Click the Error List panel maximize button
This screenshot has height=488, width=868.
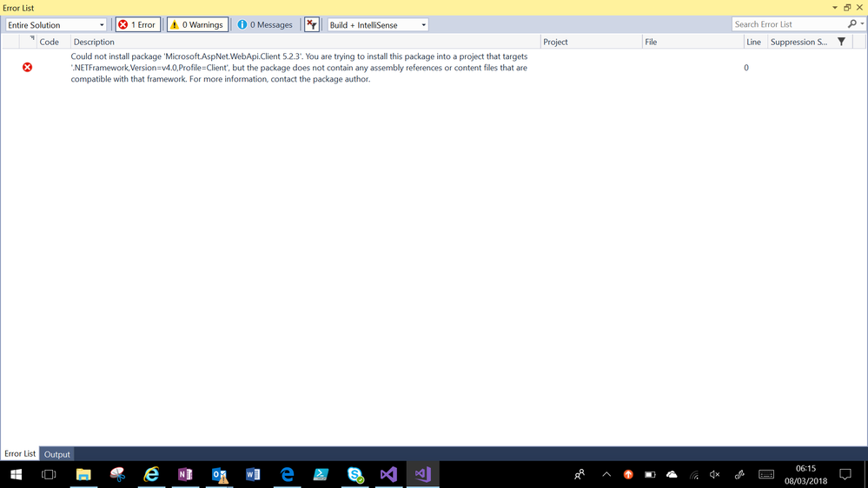(847, 8)
